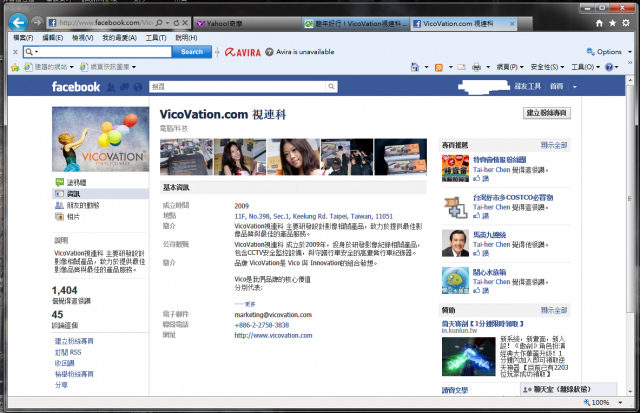Click the RSS subscribe link in left sidebar
Viewport: 641px width, 413px height.
click(x=68, y=352)
